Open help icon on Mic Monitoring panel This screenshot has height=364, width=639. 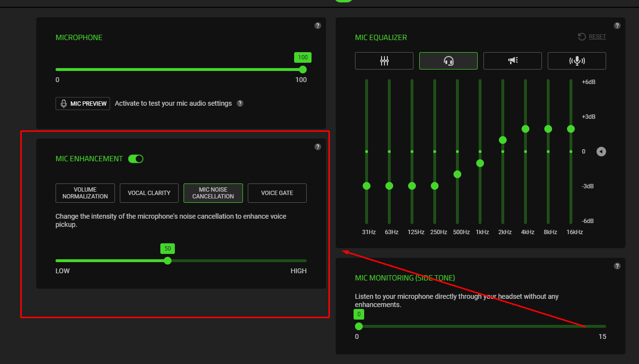tap(617, 266)
